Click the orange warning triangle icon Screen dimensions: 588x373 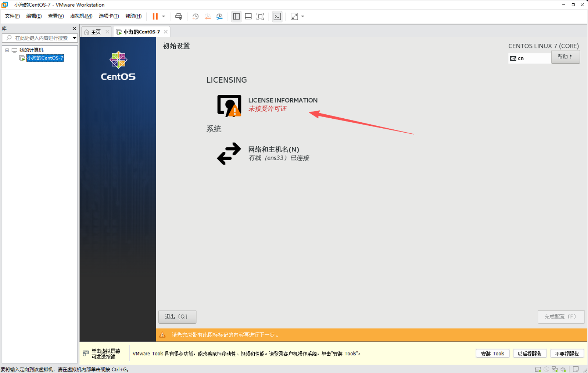point(162,335)
